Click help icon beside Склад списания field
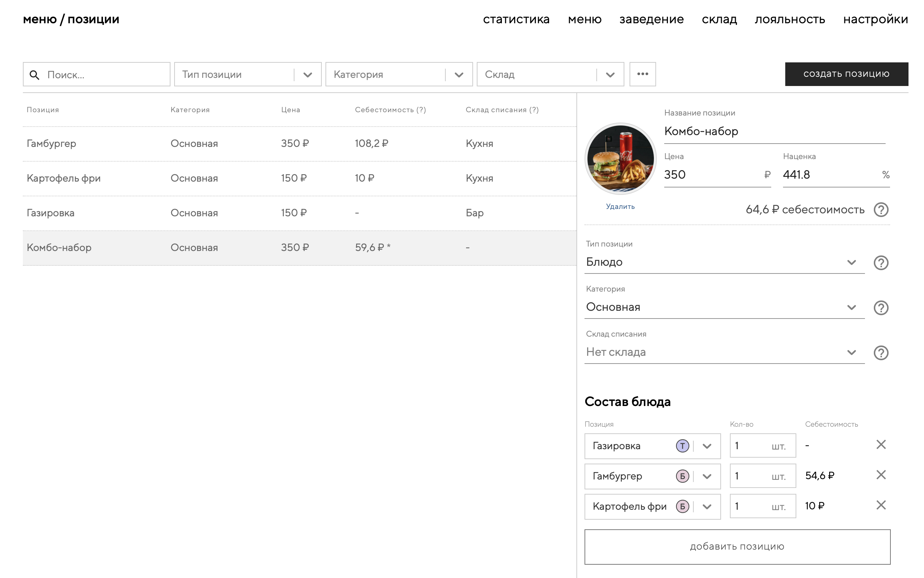Image resolution: width=924 pixels, height=578 pixels. (x=880, y=352)
